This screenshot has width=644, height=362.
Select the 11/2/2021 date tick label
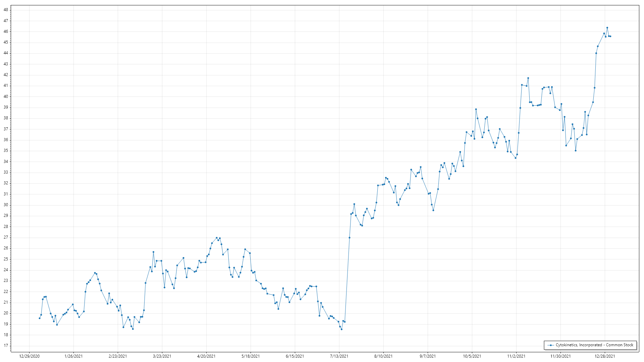click(516, 356)
